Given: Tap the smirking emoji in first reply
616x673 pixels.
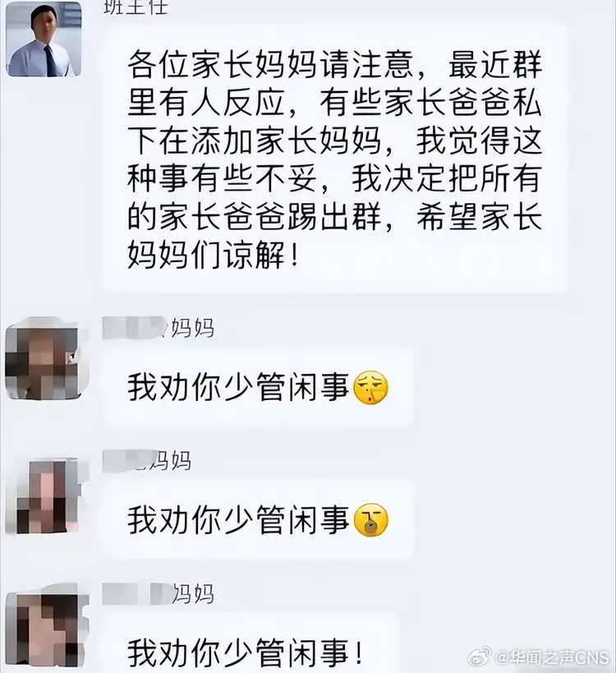Looking at the screenshot, I should pyautogui.click(x=370, y=388).
